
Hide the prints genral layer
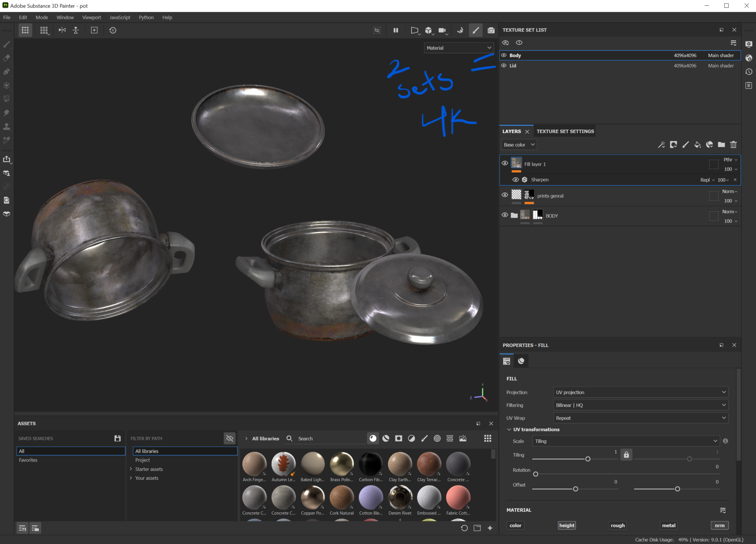pos(505,195)
